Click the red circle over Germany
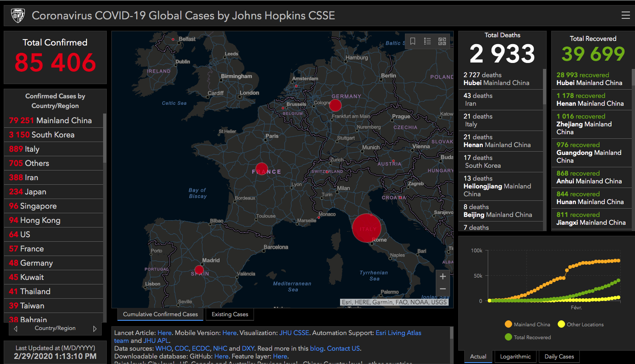 (335, 105)
